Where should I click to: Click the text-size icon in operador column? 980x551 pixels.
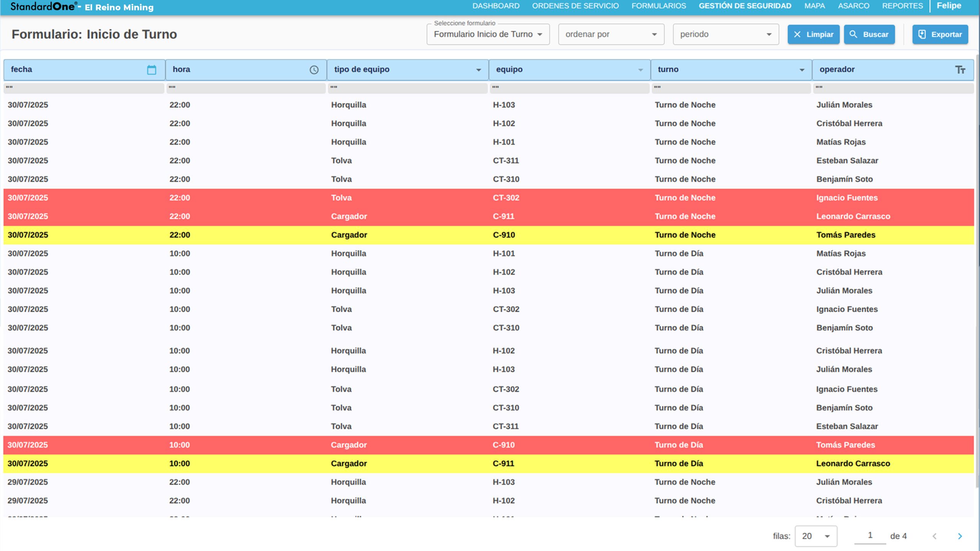pyautogui.click(x=960, y=70)
